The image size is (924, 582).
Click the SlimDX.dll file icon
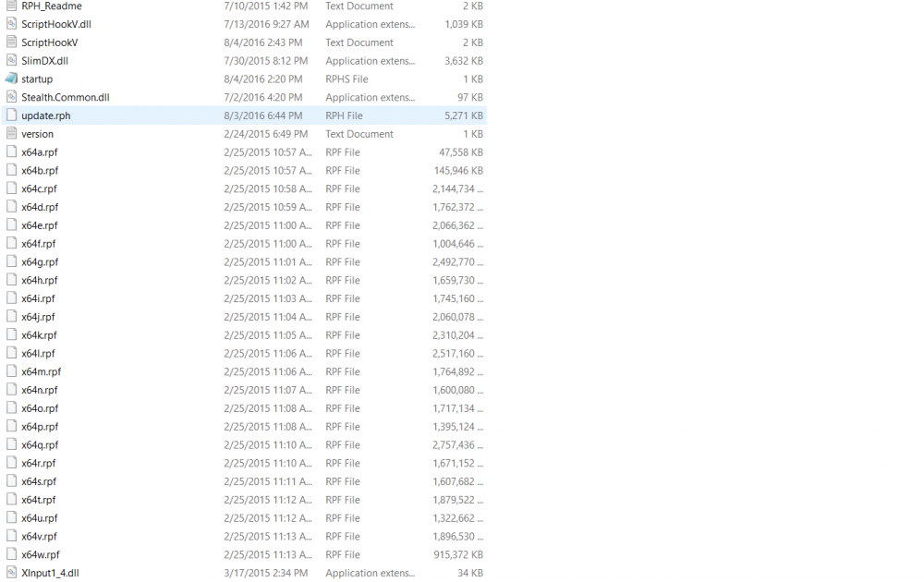pyautogui.click(x=11, y=60)
